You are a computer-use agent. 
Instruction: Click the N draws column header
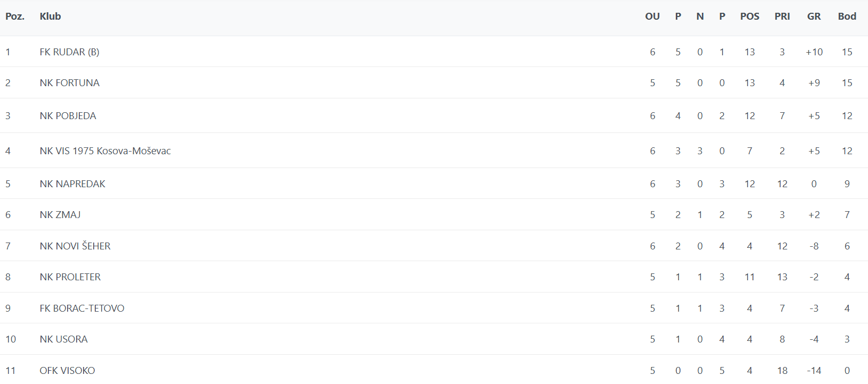click(700, 16)
